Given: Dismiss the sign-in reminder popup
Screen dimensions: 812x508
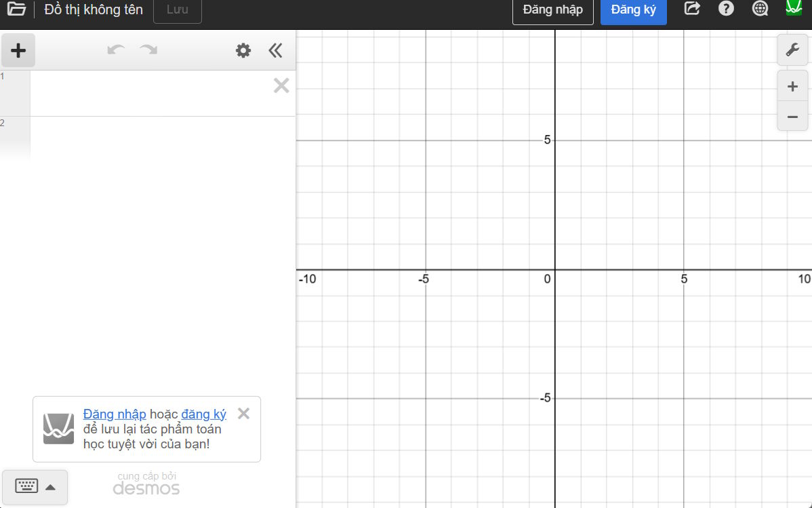Looking at the screenshot, I should pyautogui.click(x=243, y=413).
